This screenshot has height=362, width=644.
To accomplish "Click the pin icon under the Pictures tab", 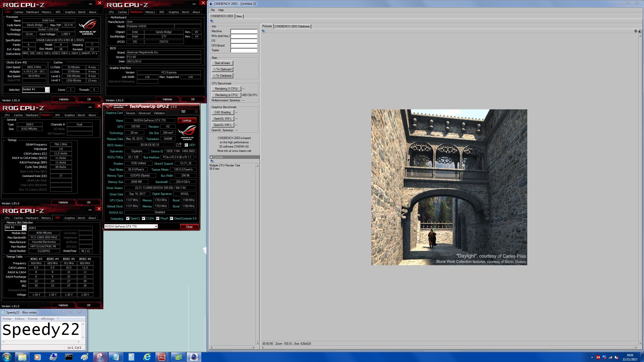I will (x=263, y=31).
